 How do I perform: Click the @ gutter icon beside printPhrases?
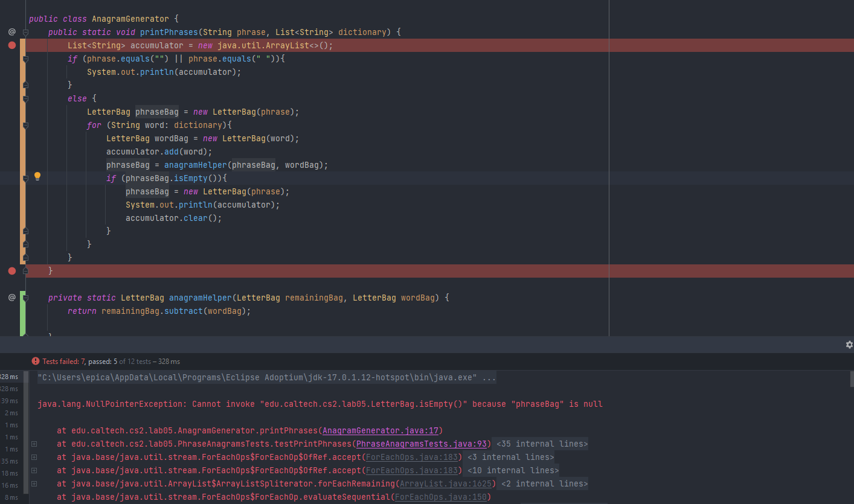click(x=11, y=31)
